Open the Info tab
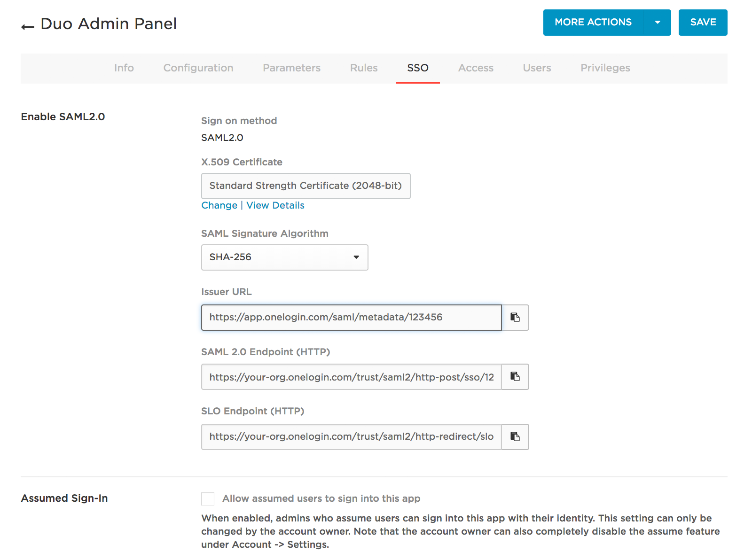This screenshot has width=752, height=560. 124,68
